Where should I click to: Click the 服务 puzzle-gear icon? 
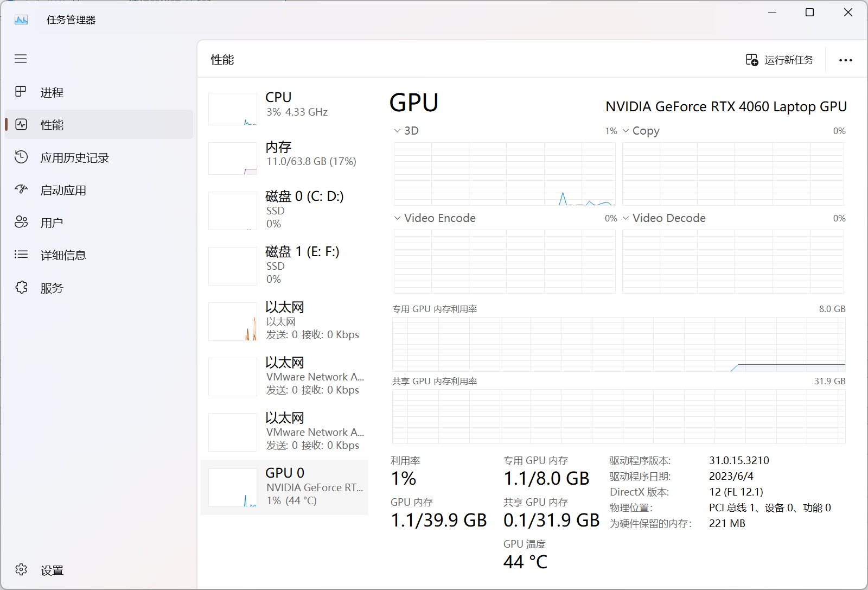click(x=21, y=287)
